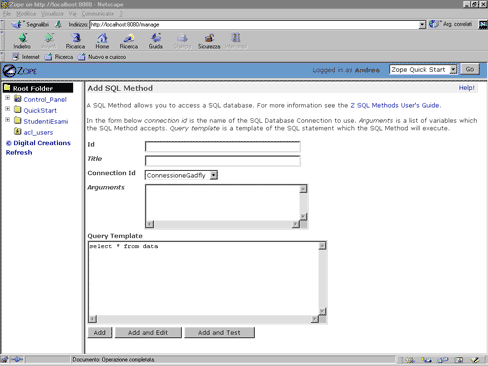Expand the QuickStart tree node
The height and width of the screenshot is (366, 488).
(8, 109)
